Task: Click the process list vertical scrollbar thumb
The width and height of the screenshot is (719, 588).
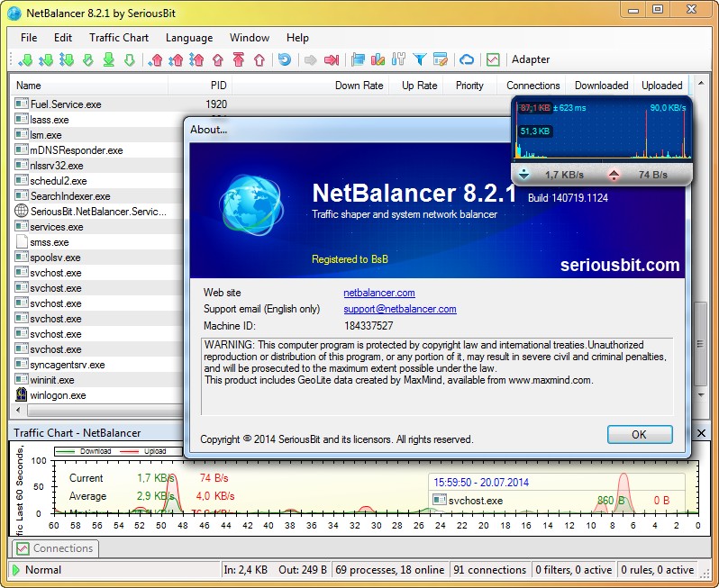Action: click(x=700, y=344)
